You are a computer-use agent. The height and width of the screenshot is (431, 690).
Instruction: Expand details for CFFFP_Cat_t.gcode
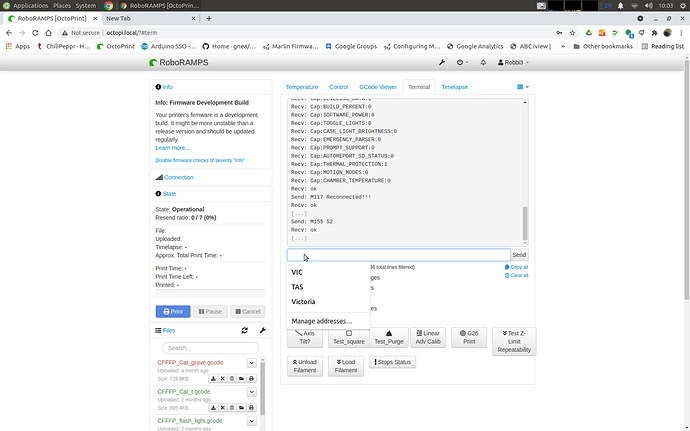point(251,392)
